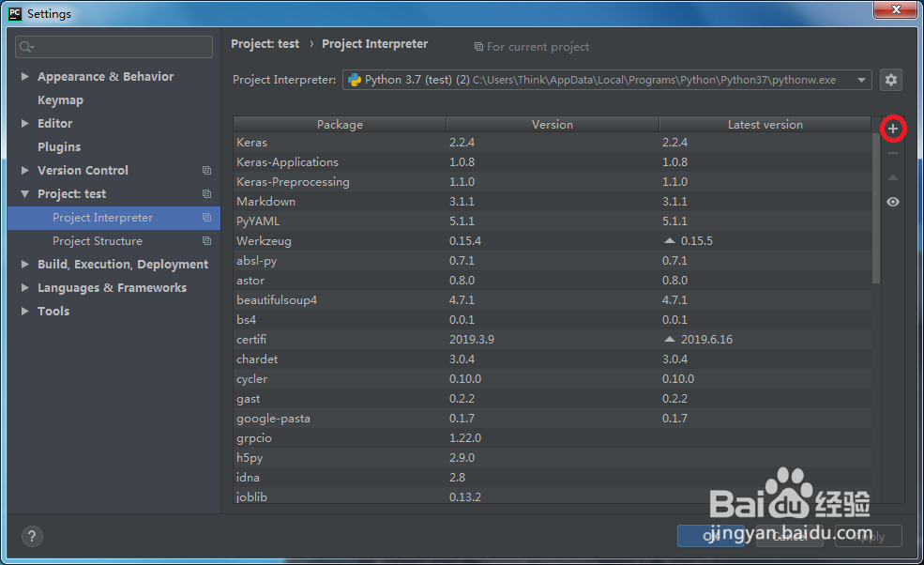This screenshot has width=924, height=565.
Task: Open the Project Interpreter dropdown
Action: (x=608, y=80)
